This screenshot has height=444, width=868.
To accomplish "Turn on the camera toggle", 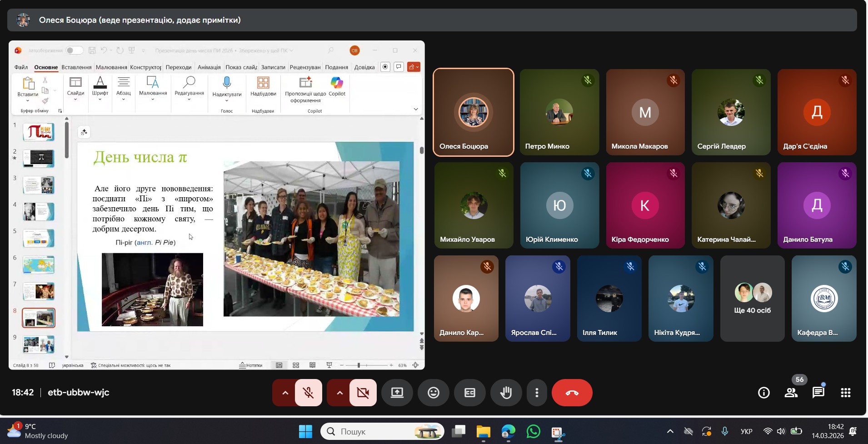I will [x=363, y=393].
